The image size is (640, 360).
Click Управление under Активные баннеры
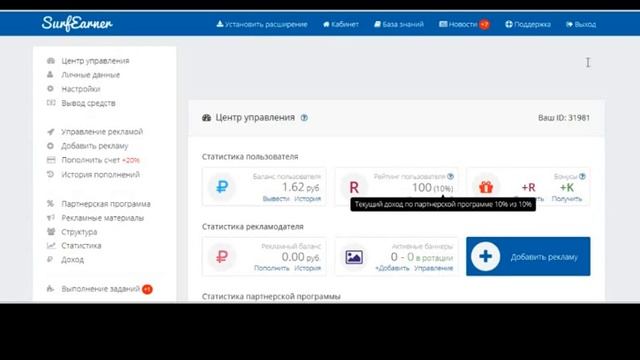point(433,268)
